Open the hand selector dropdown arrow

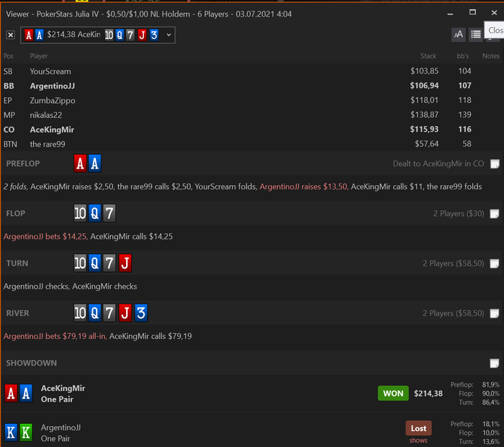click(x=168, y=35)
